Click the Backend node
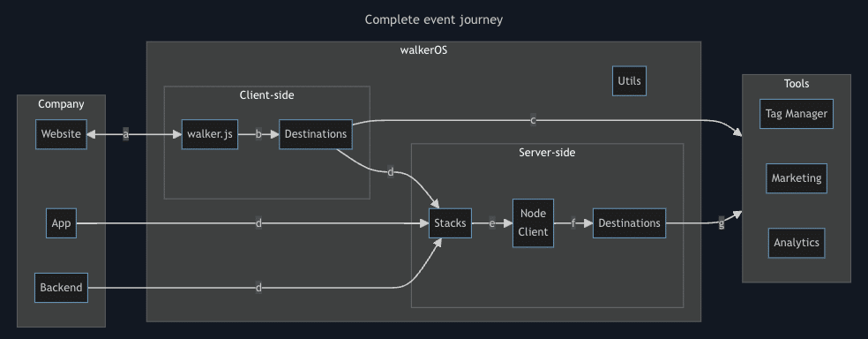Viewport: 868px width, 339px height. (x=61, y=288)
